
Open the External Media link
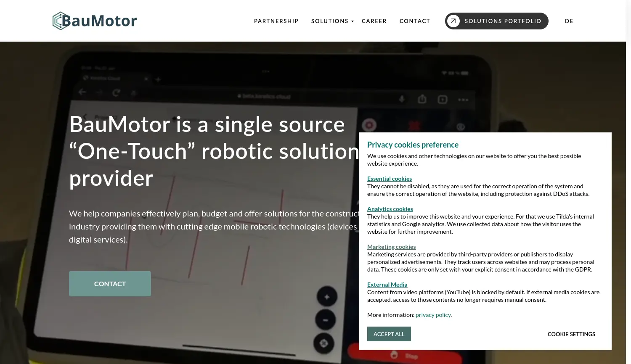(387, 285)
